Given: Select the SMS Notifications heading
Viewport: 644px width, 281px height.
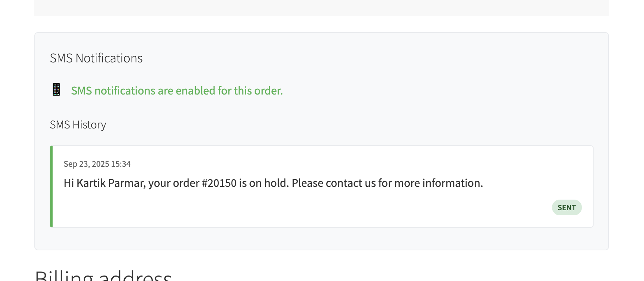Looking at the screenshot, I should [96, 58].
